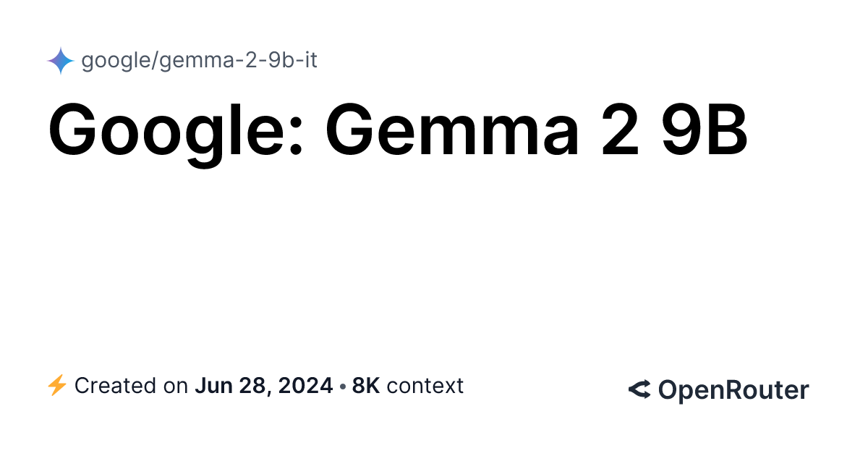Click the OpenRouter logo arrow icon

[639, 390]
